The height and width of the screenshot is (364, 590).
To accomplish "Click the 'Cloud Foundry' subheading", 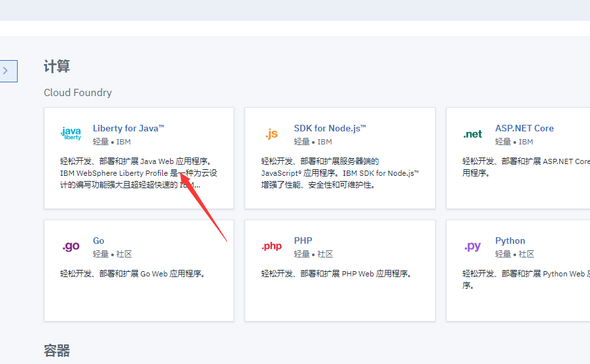I will tap(78, 93).
